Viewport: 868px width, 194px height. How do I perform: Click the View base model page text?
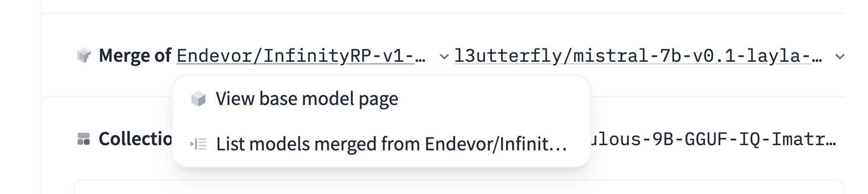pyautogui.click(x=307, y=99)
